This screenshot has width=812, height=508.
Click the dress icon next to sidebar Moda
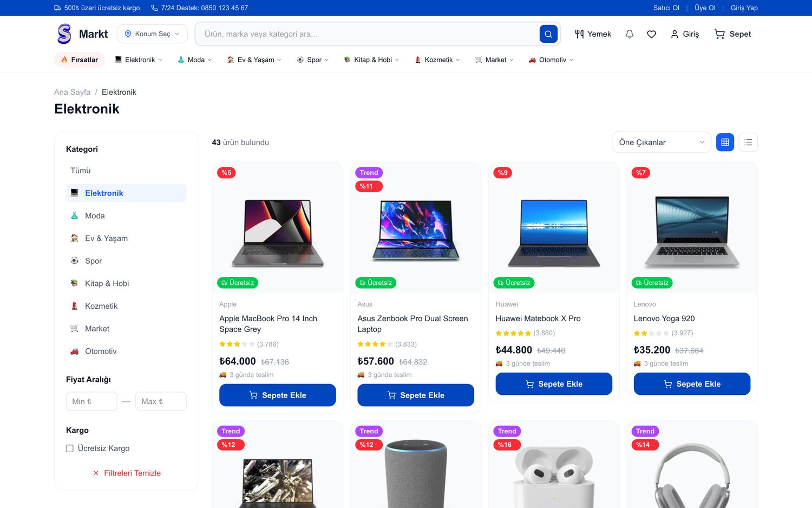75,216
